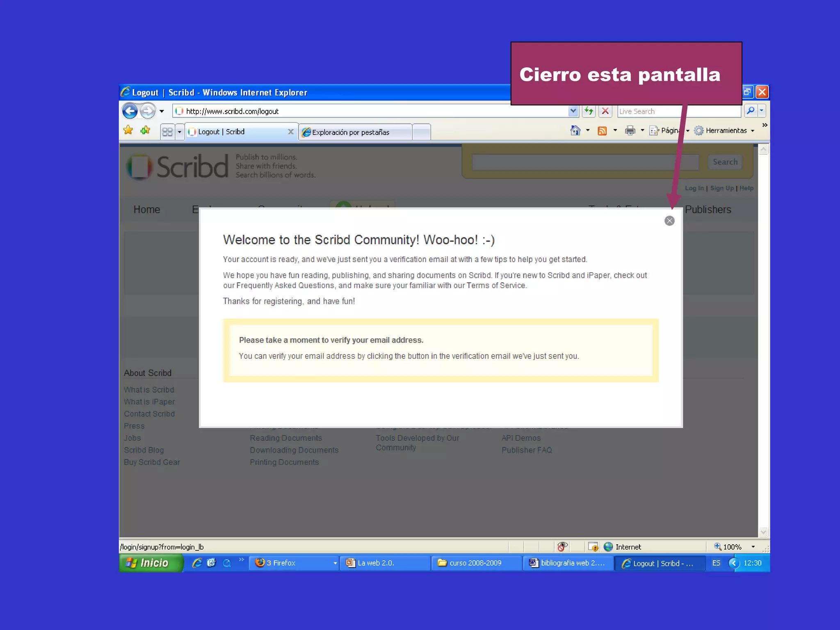840x630 pixels.
Task: Click the Log In link
Action: [694, 188]
